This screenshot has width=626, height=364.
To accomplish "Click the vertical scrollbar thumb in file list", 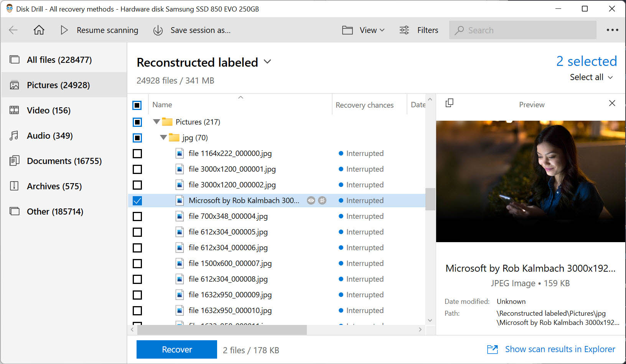I will click(430, 199).
